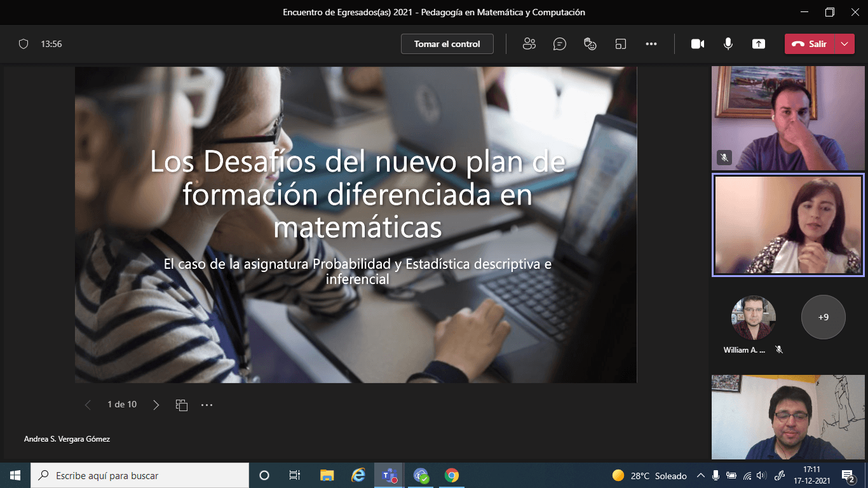
Task: Click the shield security icon
Action: point(24,44)
